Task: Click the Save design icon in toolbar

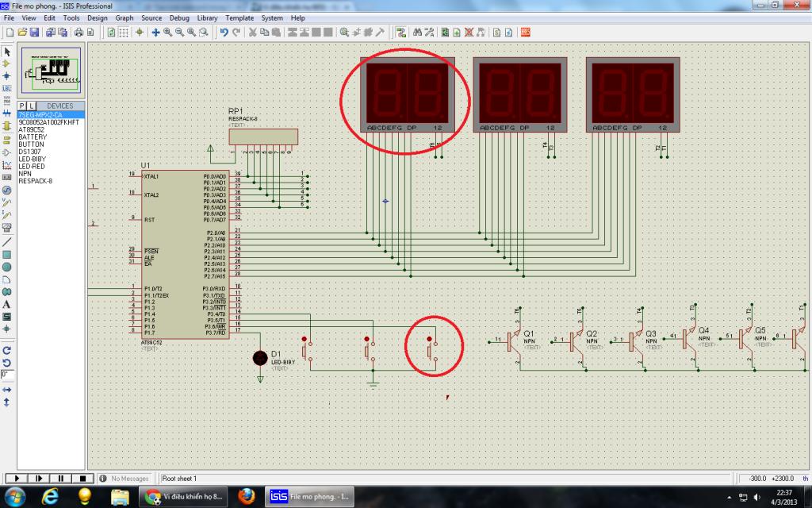Action: 33,33
